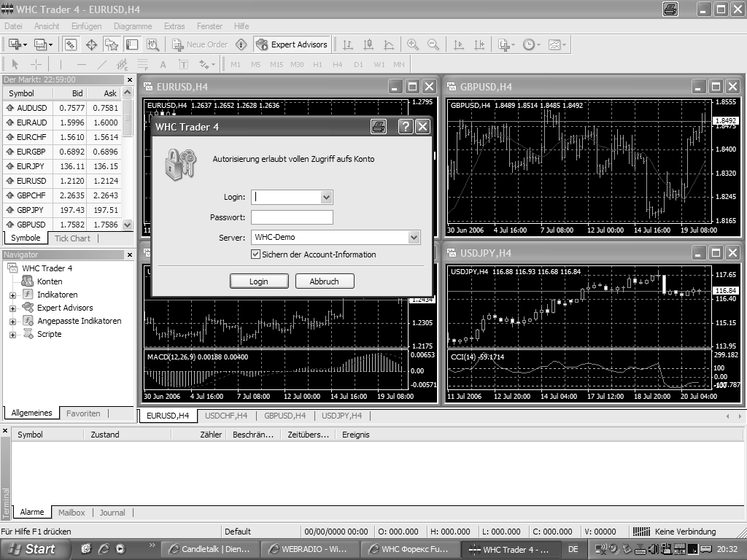Click the print icon in login dialog
Viewport: 747px width, 560px height.
[x=378, y=127]
